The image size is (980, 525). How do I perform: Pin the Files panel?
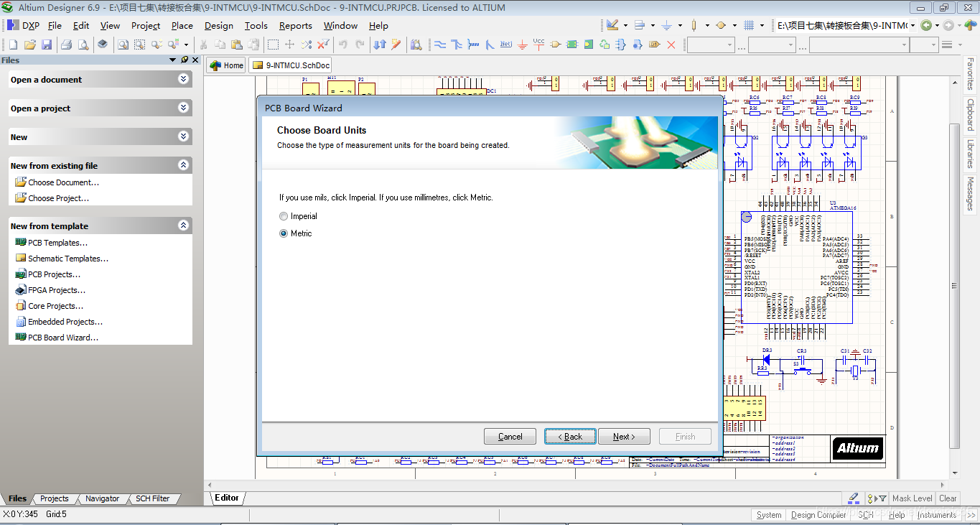click(185, 60)
